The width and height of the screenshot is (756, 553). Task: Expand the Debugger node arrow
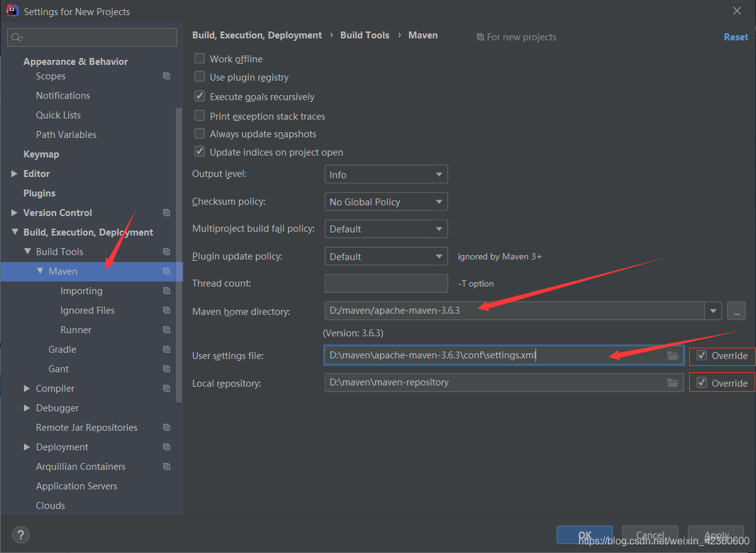[x=27, y=408]
